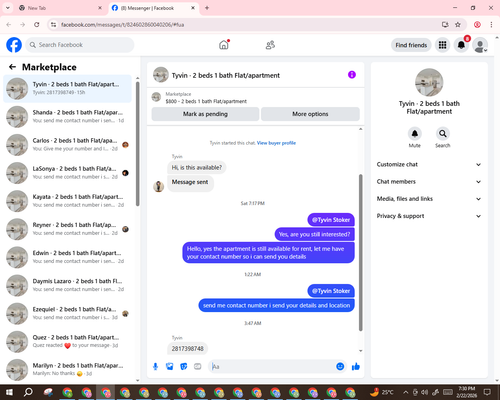Open the Carlos conversation
This screenshot has width=500, height=400.
click(67, 145)
